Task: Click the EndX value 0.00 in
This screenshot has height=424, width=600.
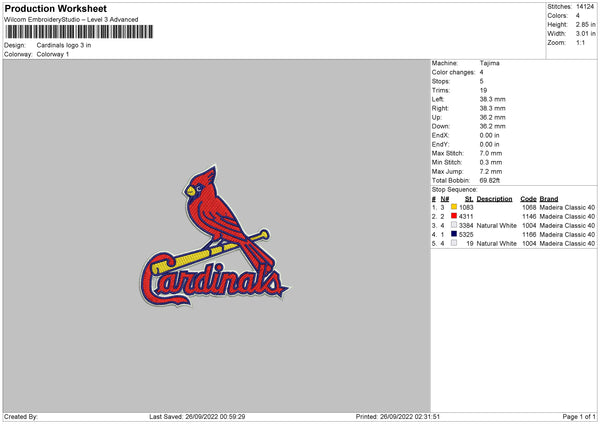Action: pyautogui.click(x=489, y=135)
